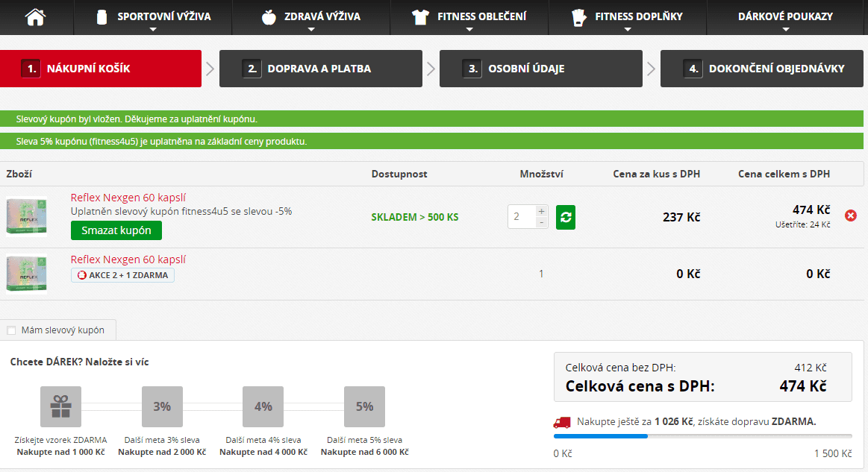Click the first Reflex Nexgen product thumbnail
The height and width of the screenshot is (472, 868).
pyautogui.click(x=27, y=216)
